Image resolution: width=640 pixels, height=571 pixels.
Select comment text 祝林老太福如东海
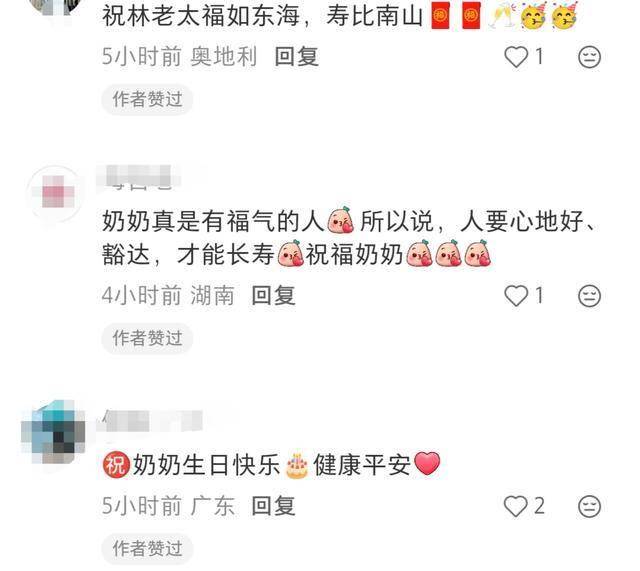pos(201,16)
